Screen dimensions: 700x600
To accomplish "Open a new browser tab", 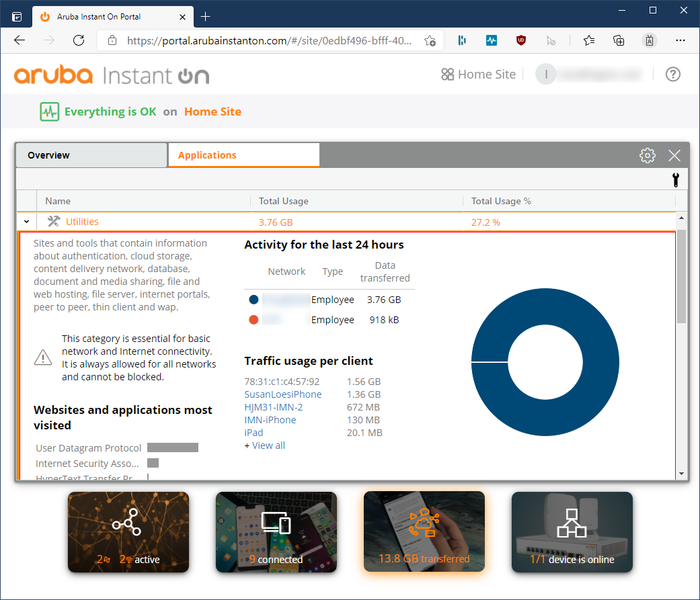I will 205,17.
